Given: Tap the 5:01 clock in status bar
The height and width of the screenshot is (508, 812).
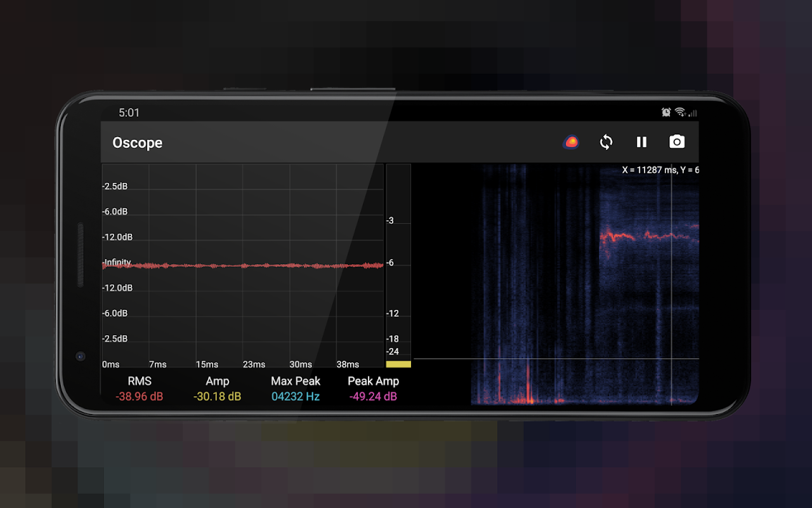Looking at the screenshot, I should tap(129, 113).
